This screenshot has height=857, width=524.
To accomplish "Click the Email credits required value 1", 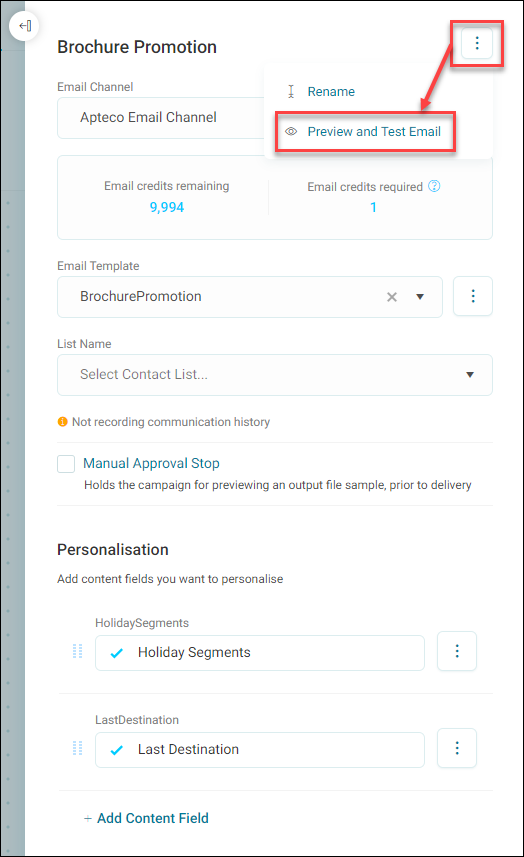I will point(373,207).
